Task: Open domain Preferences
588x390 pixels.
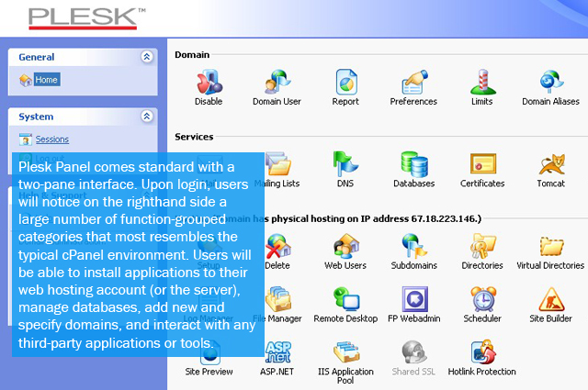Action: tap(413, 84)
